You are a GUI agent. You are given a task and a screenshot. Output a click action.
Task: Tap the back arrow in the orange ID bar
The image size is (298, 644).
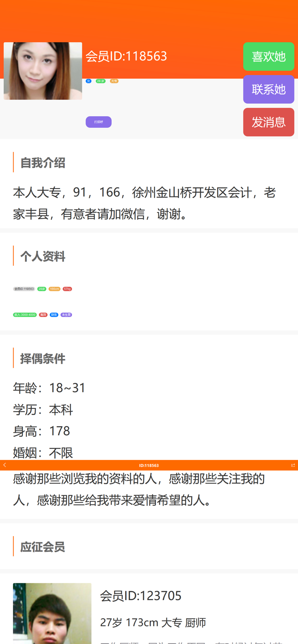point(5,465)
